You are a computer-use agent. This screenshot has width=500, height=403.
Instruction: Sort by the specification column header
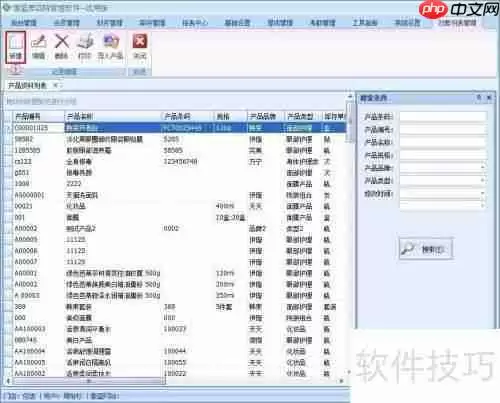click(x=230, y=116)
